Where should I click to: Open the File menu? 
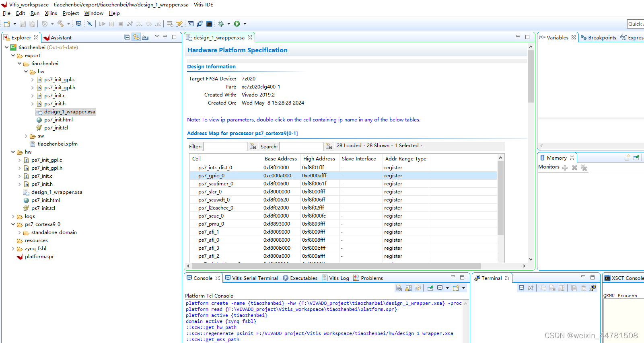point(6,13)
